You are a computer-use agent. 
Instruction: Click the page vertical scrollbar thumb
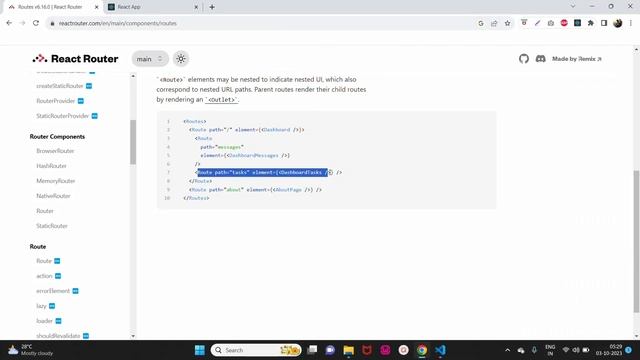coord(636,241)
